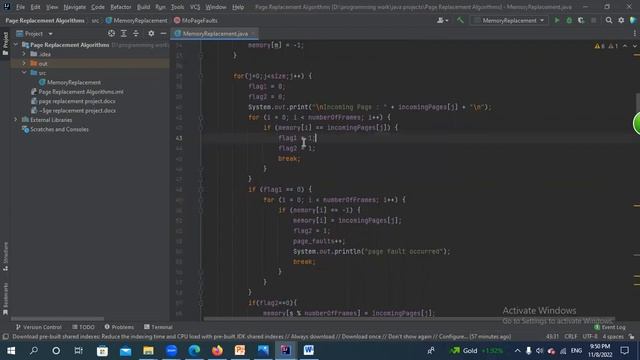The height and width of the screenshot is (360, 640).
Task: Open Firefox from the taskbar
Action: click(x=217, y=351)
